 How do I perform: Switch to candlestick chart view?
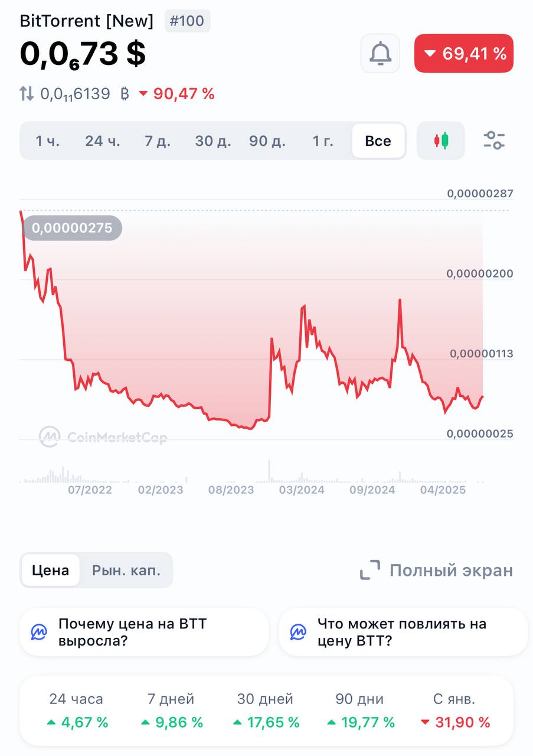coord(441,141)
